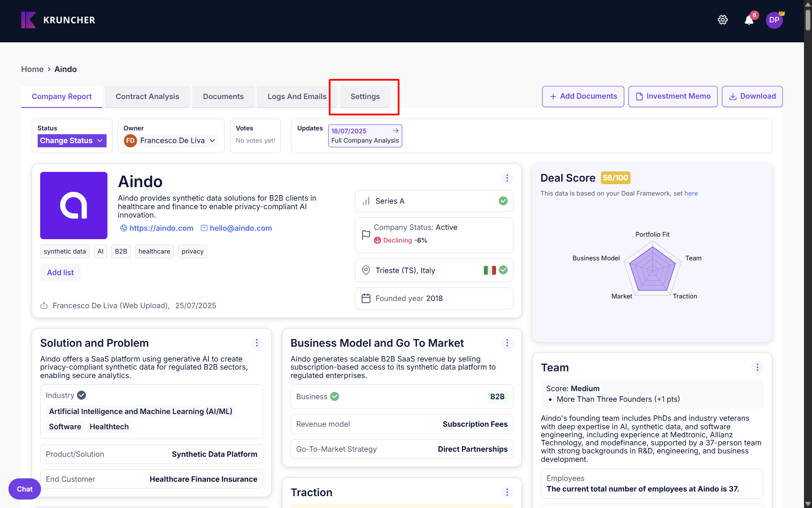Screen dimensions: 812x508
Task: Switch to Documents tab
Action: [223, 97]
